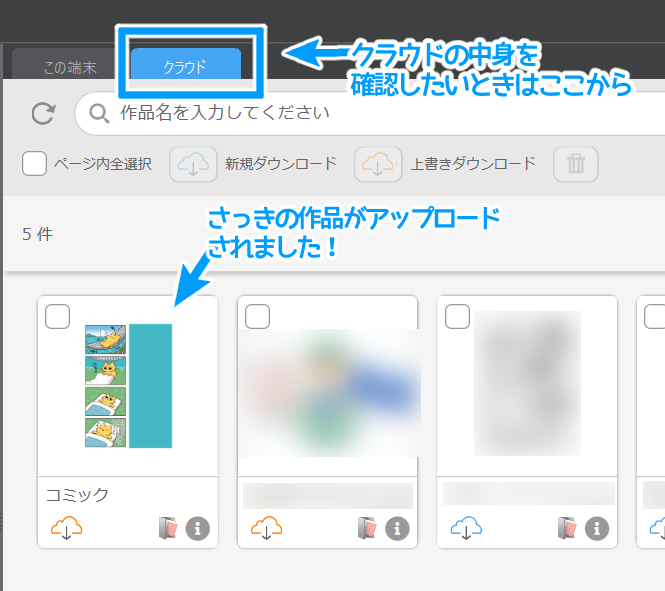Show info for the second work
Screen dimensions: 665x591
(397, 528)
